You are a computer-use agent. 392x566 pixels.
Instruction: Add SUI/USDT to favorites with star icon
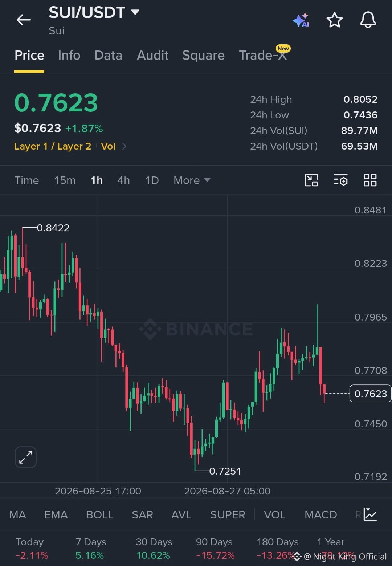pyautogui.click(x=334, y=20)
